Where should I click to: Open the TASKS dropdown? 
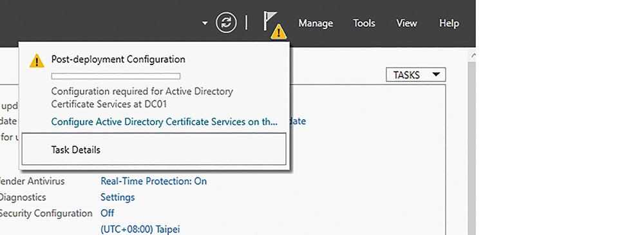click(x=416, y=75)
